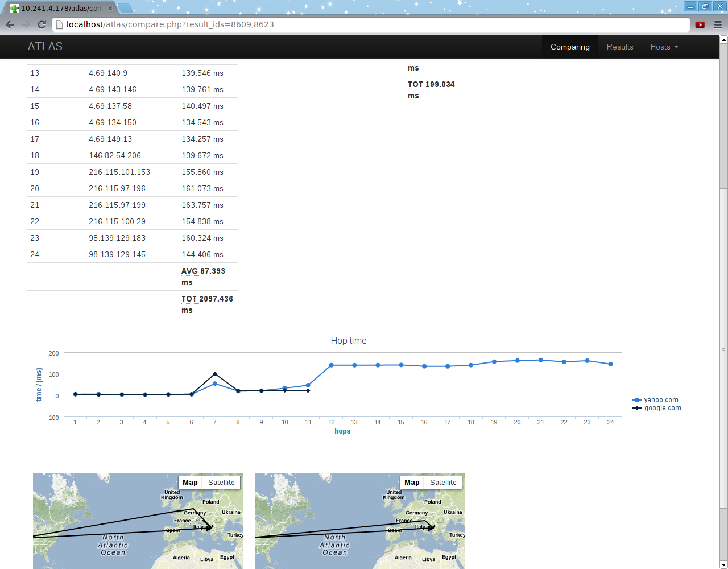This screenshot has width=728, height=569.
Task: Click the right route map thumbnail
Action: (360, 521)
